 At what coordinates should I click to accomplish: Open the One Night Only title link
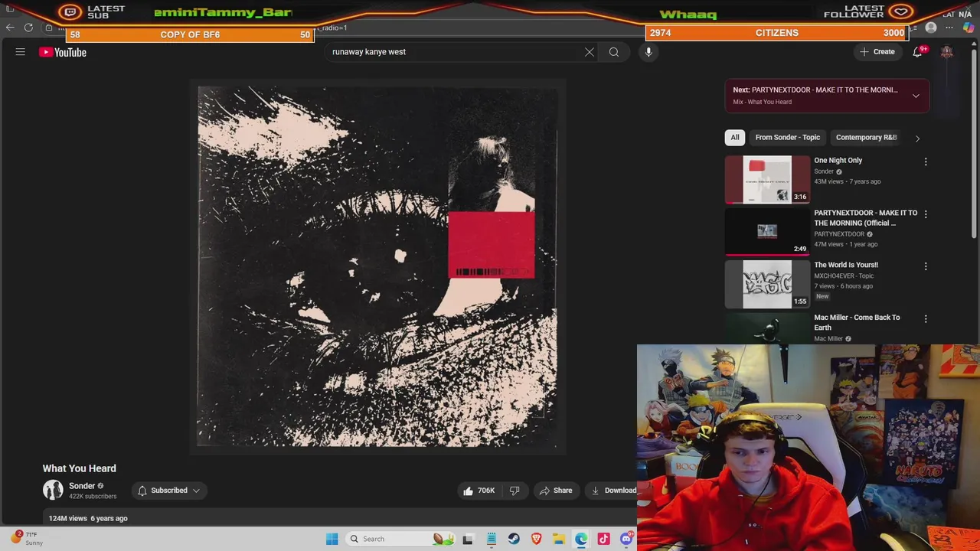coord(838,161)
